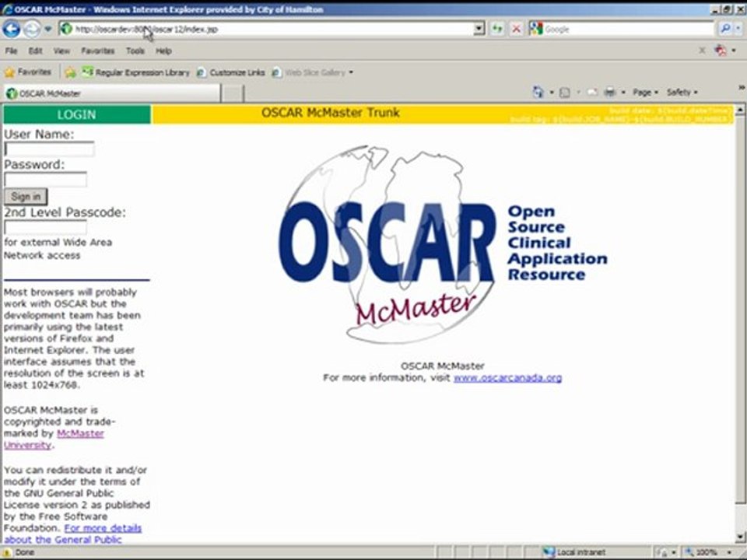This screenshot has height=560, width=747.
Task: Click the OSCAR McMaster globe logo
Action: click(443, 244)
